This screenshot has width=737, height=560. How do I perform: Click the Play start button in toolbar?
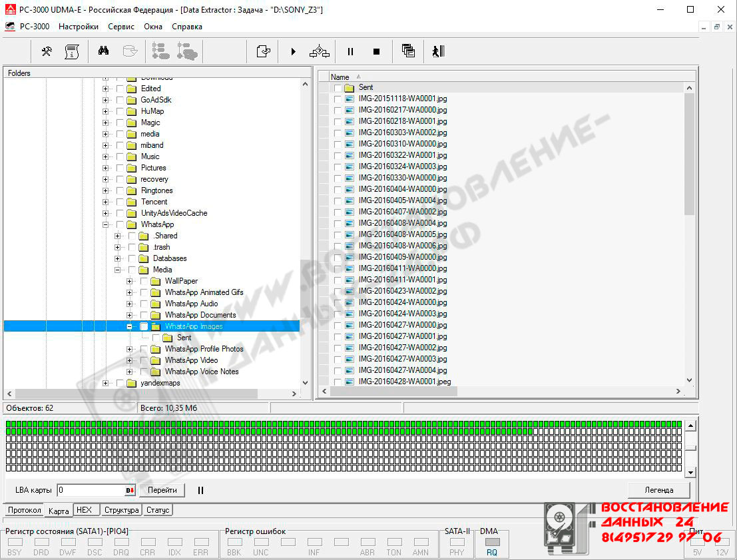[294, 51]
